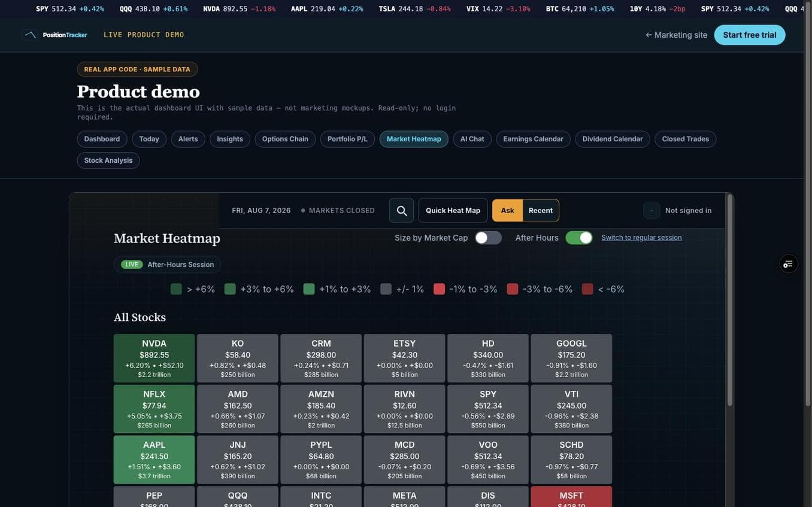Open the HD heatmap tile
Image resolution: width=812 pixels, height=507 pixels.
(488, 359)
